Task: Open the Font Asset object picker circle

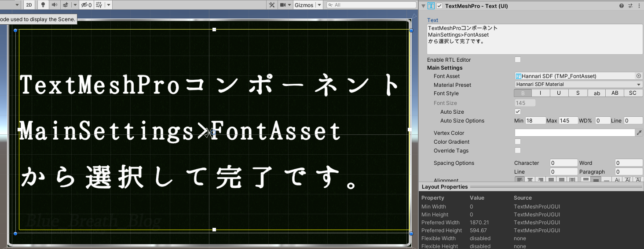Action: click(639, 76)
